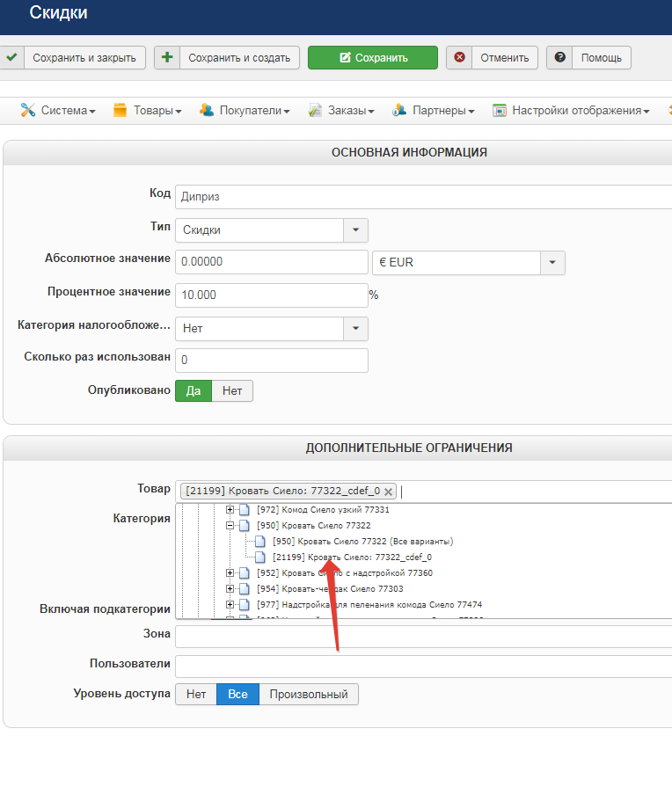Click document icon of [952] Кровать row
672x787 pixels.
(245, 573)
